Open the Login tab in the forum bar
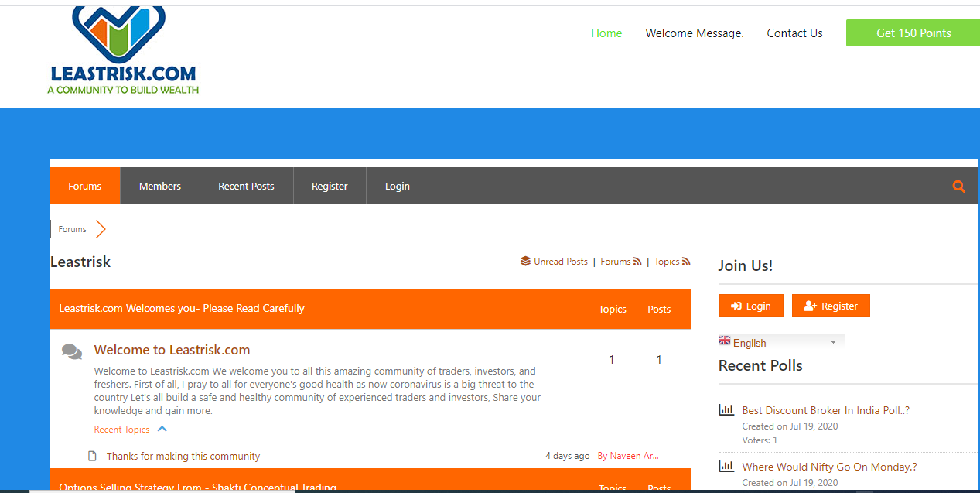Image resolution: width=980 pixels, height=493 pixels. tap(398, 186)
